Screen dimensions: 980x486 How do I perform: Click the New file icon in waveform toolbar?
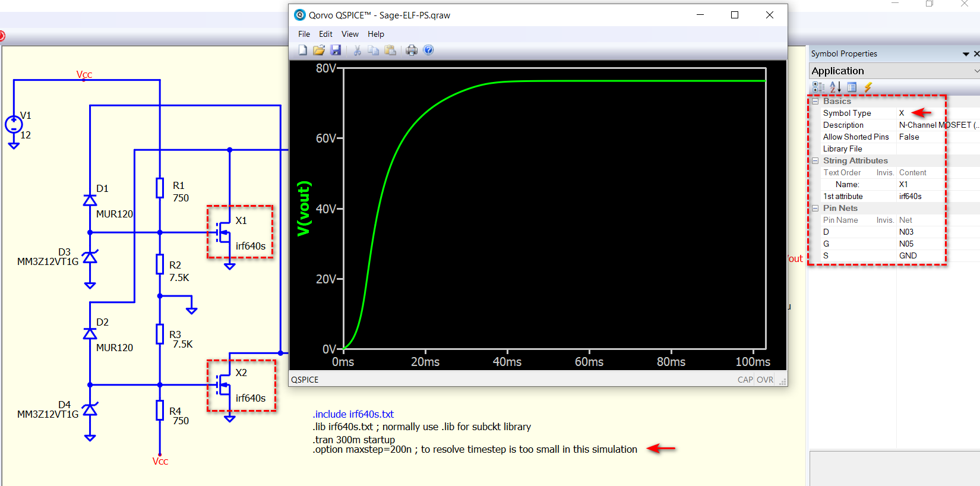[303, 51]
